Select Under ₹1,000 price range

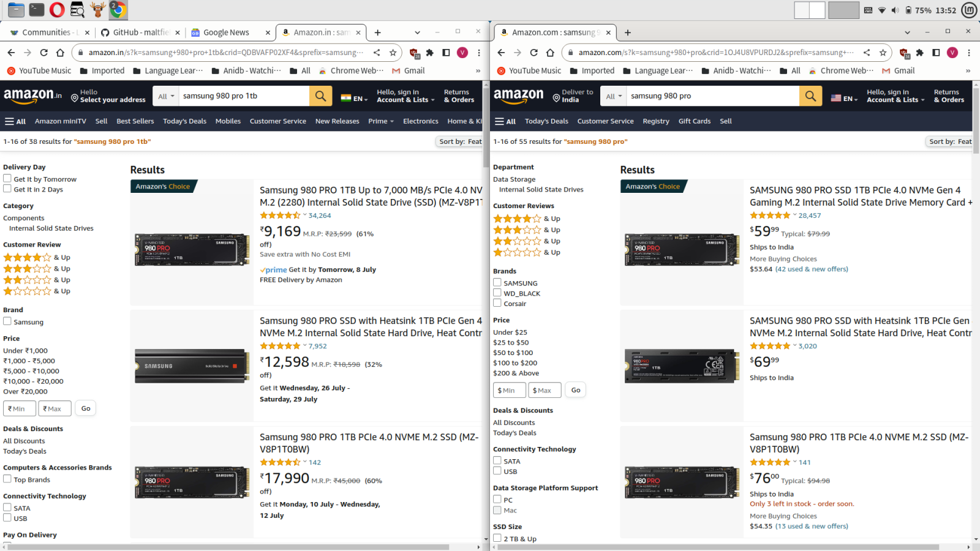click(25, 351)
